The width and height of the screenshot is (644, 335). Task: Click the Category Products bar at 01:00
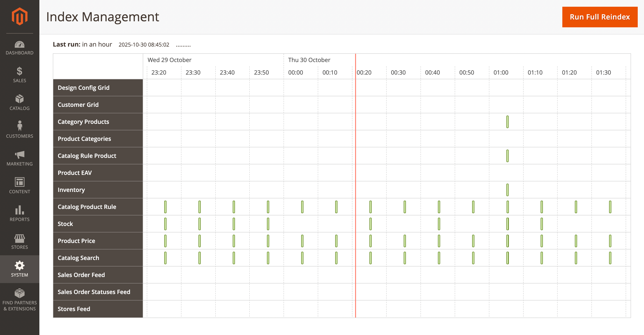(x=507, y=122)
